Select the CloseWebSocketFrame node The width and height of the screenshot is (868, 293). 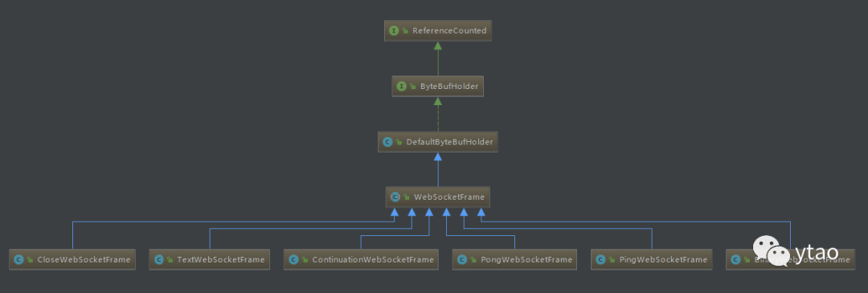click(x=72, y=259)
